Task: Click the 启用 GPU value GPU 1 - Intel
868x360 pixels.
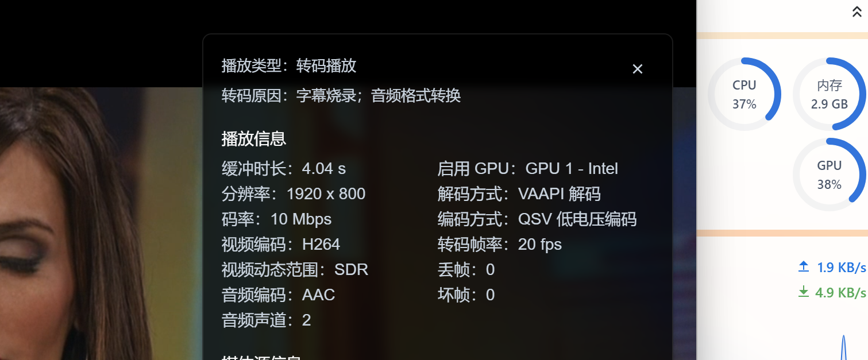Action: pos(572,169)
